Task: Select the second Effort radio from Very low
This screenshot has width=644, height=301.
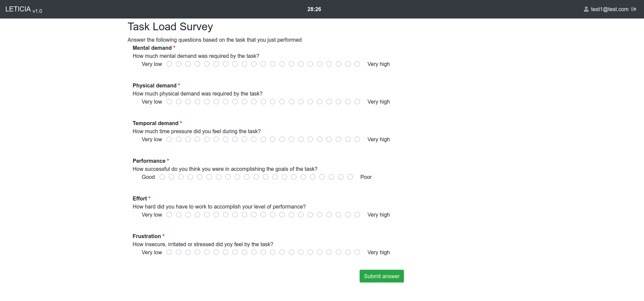Action: click(179, 215)
